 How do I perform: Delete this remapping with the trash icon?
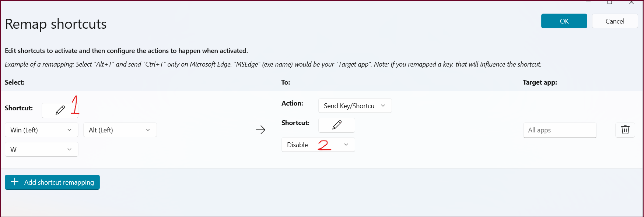(625, 130)
